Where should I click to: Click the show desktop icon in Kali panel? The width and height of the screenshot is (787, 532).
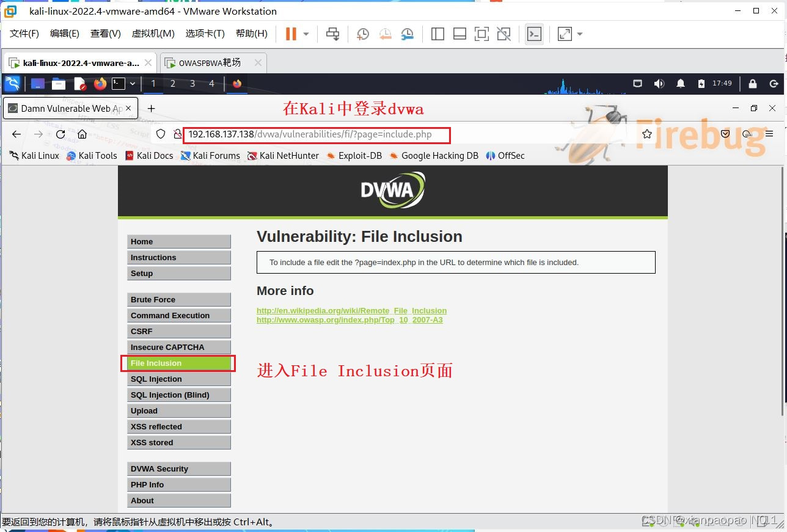(x=38, y=84)
